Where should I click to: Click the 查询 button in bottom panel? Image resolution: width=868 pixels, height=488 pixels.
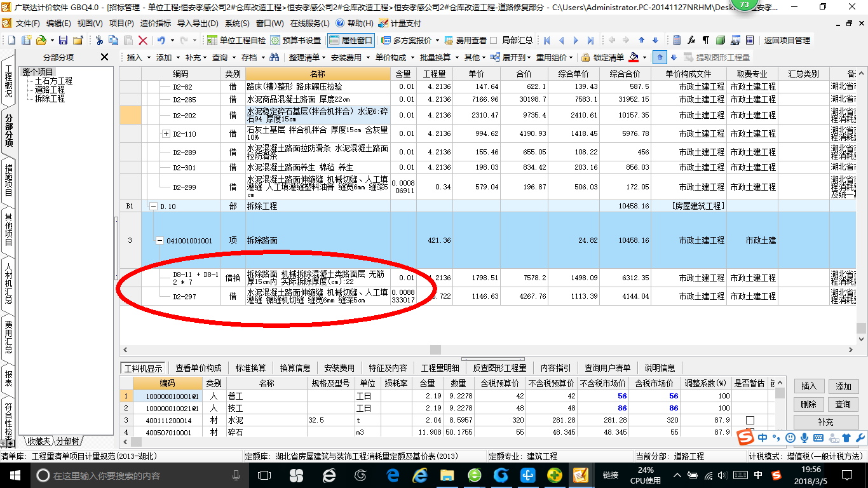843,404
